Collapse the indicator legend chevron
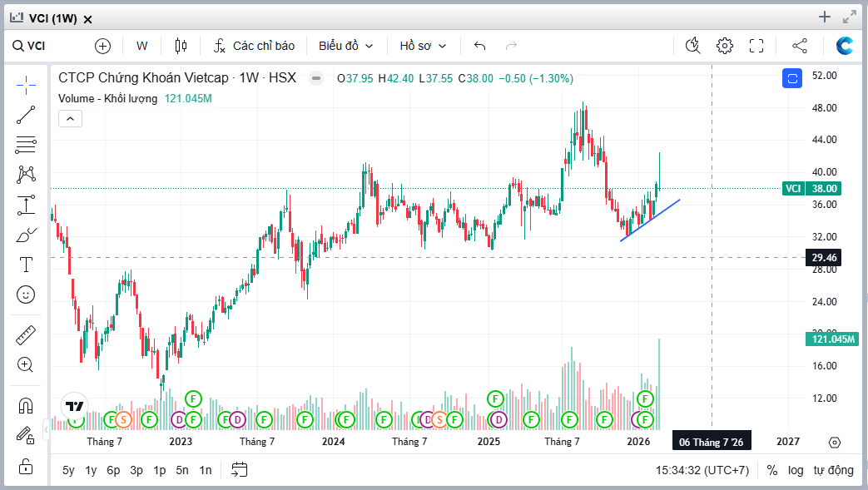The image size is (868, 490). [70, 119]
